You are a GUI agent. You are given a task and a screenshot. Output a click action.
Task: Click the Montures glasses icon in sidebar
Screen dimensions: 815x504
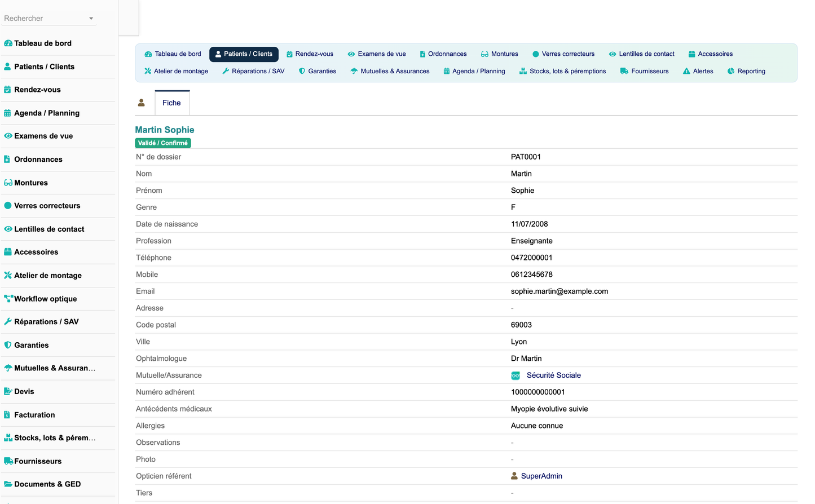click(8, 183)
